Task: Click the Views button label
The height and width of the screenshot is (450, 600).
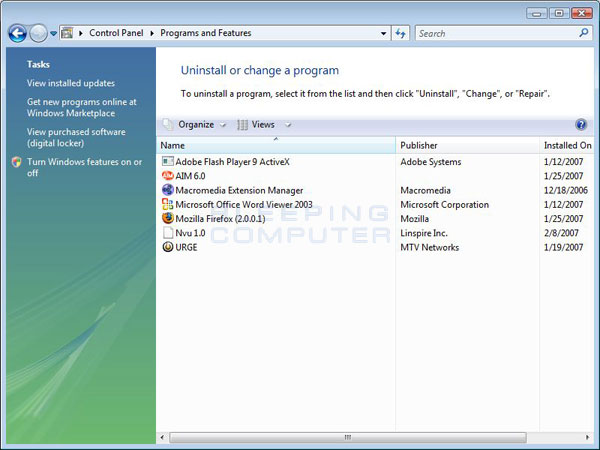Action: pos(263,125)
